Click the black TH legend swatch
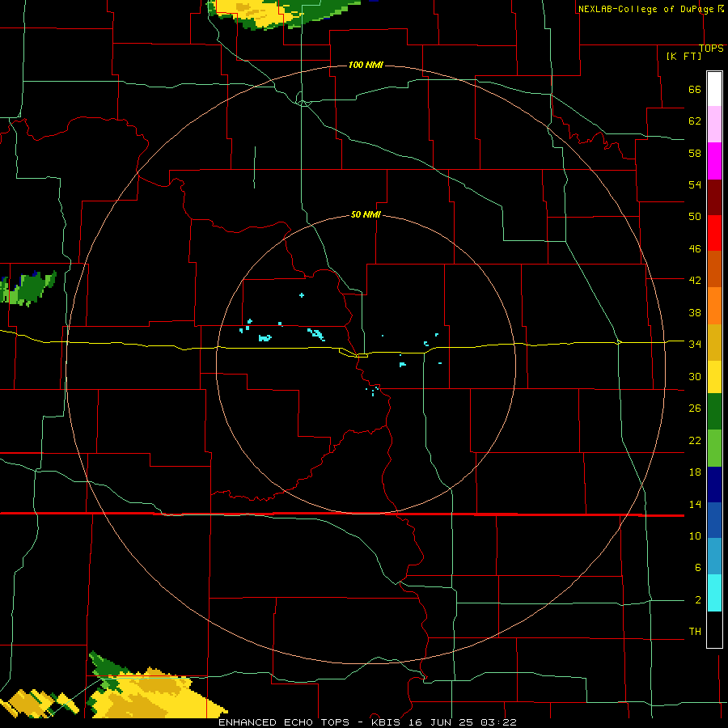Image resolution: width=728 pixels, height=728 pixels. 714,629
